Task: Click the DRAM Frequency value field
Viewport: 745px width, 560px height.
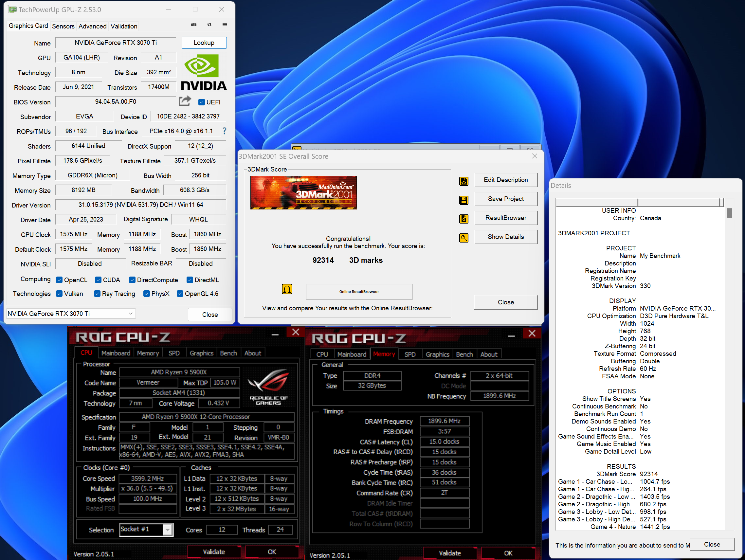Action: pos(444,421)
